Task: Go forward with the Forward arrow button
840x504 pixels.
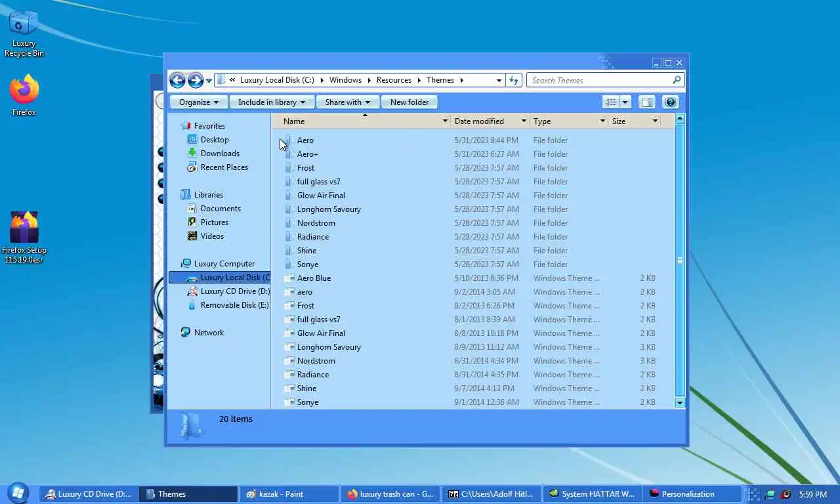Action: click(196, 80)
